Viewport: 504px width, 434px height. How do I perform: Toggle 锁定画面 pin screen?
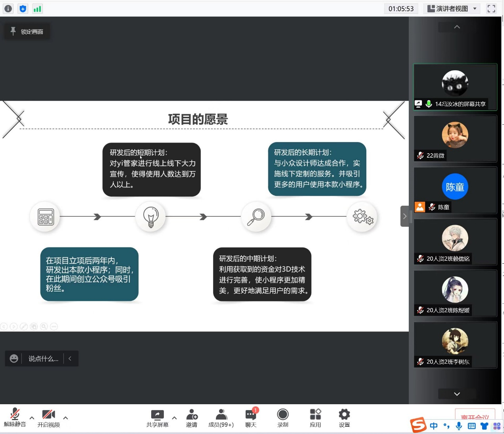(27, 32)
